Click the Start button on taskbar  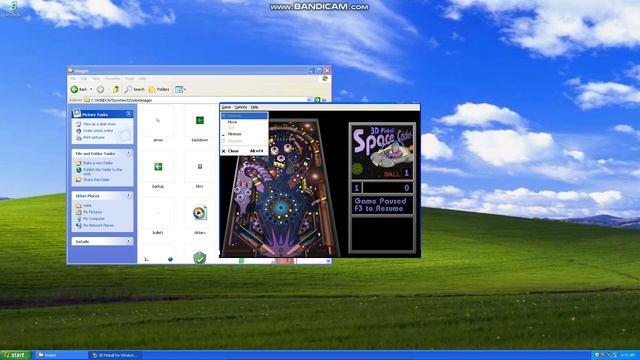pyautogui.click(x=16, y=355)
